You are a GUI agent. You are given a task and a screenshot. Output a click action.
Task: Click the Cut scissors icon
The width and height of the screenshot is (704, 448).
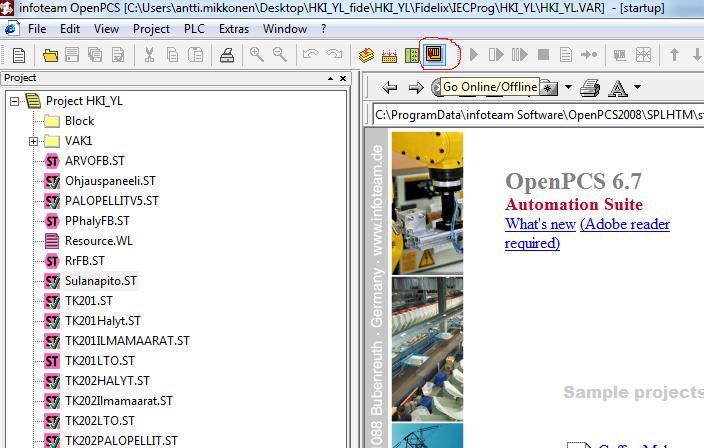[149, 55]
